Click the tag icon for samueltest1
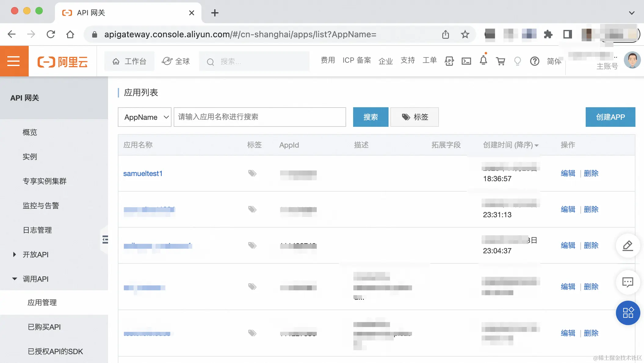644x363 pixels. (252, 173)
